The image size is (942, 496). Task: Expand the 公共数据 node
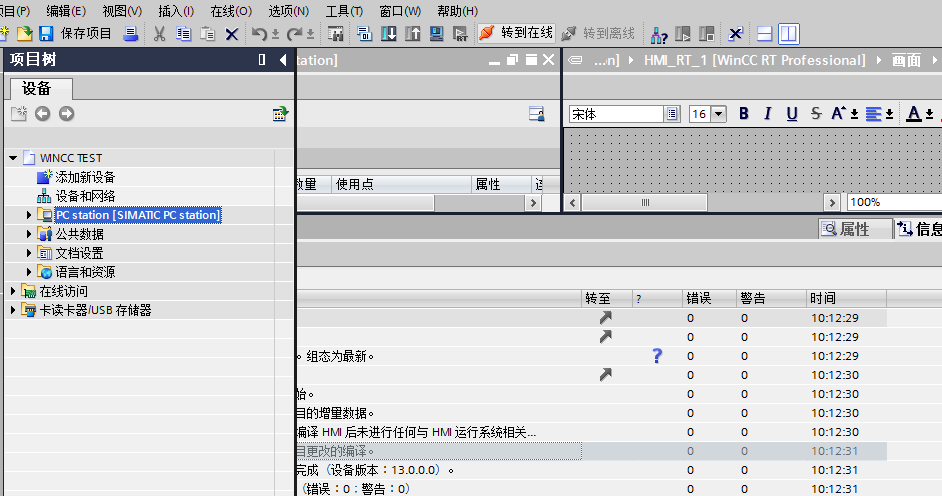click(x=29, y=234)
